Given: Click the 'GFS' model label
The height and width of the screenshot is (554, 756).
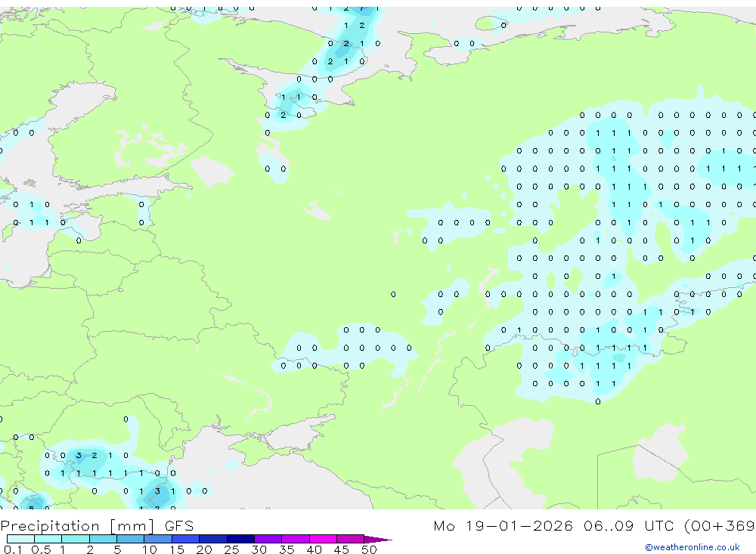Looking at the screenshot, I should [x=179, y=525].
